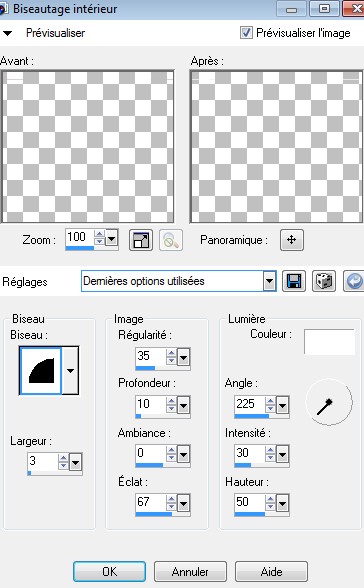Expand the Angle slider dropdown

(282, 405)
